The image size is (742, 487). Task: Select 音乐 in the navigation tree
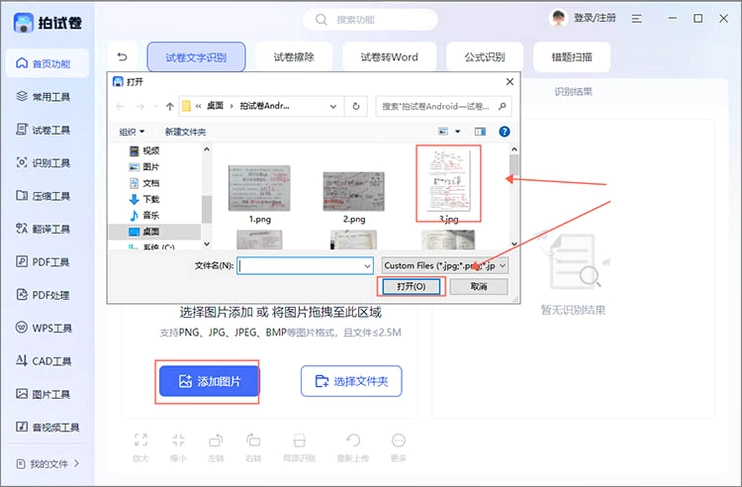[144, 215]
